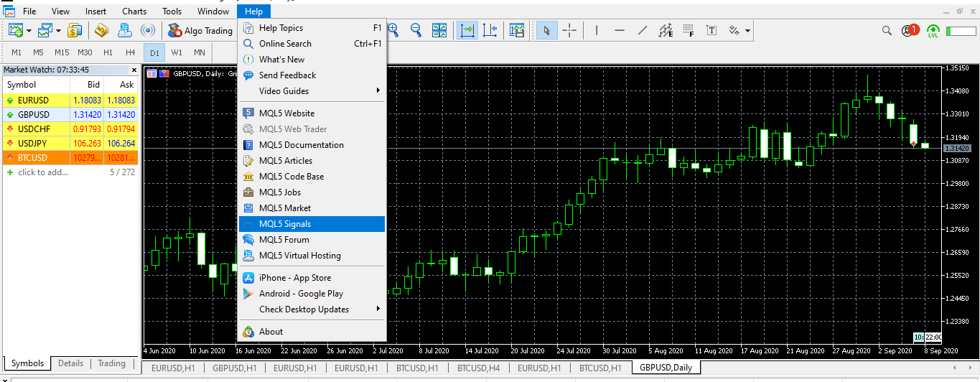Open the account notifications icon
The height and width of the screenshot is (382, 980).
pos(910,31)
